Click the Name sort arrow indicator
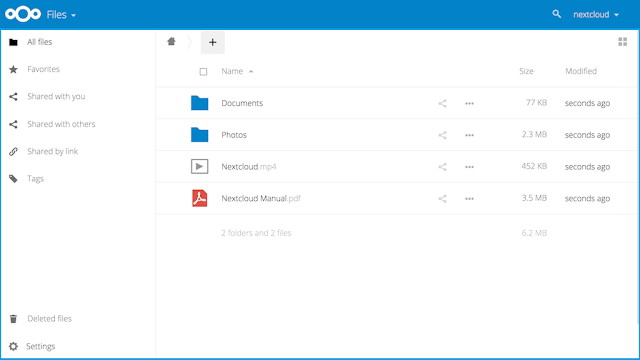This screenshot has height=360, width=640. 251,71
